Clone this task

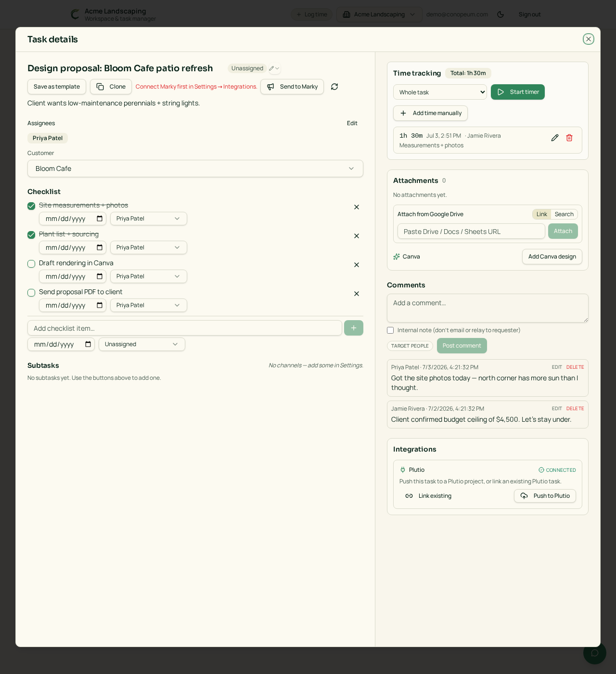[x=111, y=87]
